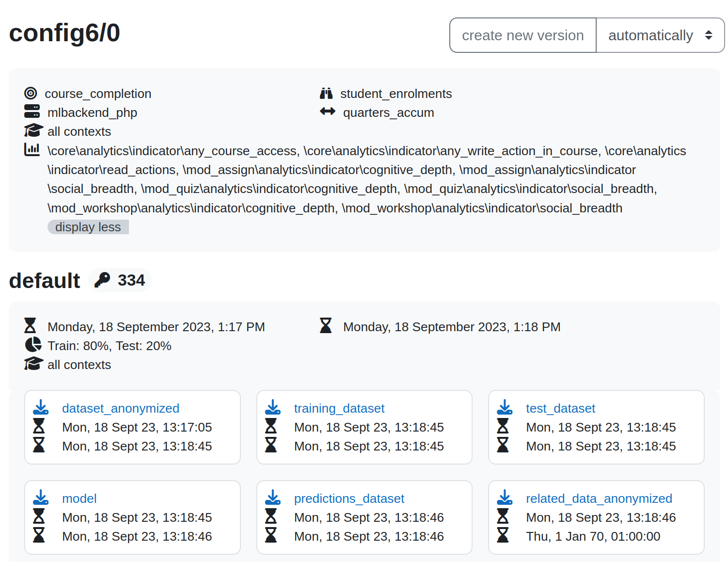
Task: Open the training_dataset link
Action: tap(339, 408)
